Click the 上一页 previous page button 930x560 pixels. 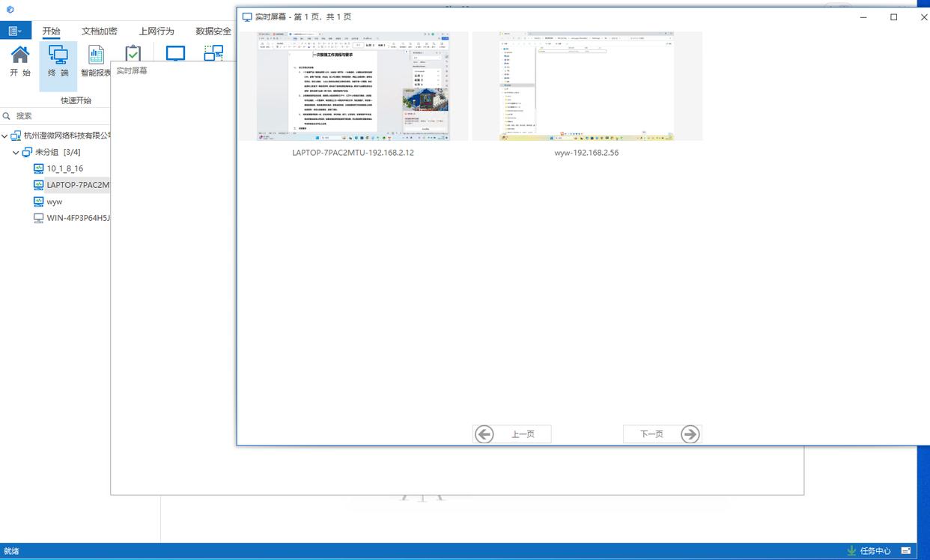point(512,434)
